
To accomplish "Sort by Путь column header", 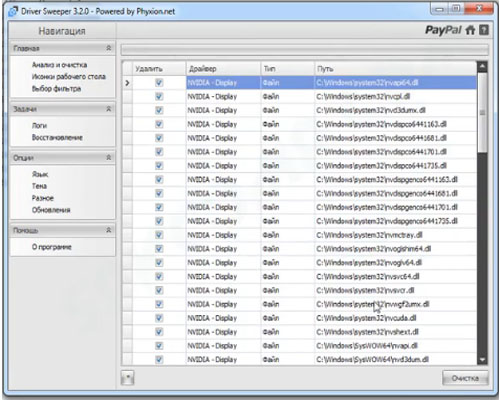I will [x=396, y=69].
